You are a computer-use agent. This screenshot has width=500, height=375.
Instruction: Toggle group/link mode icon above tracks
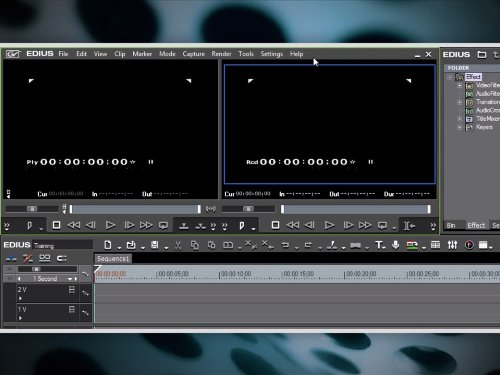(x=44, y=258)
